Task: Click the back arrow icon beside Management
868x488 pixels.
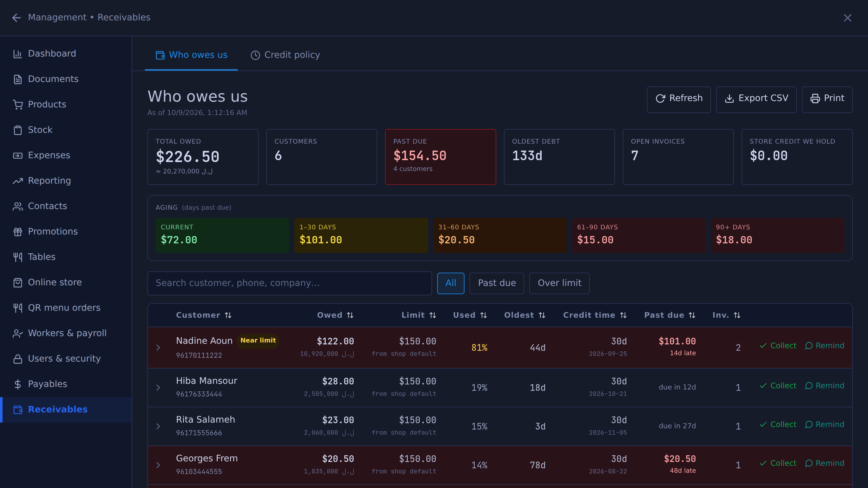Action: click(16, 17)
